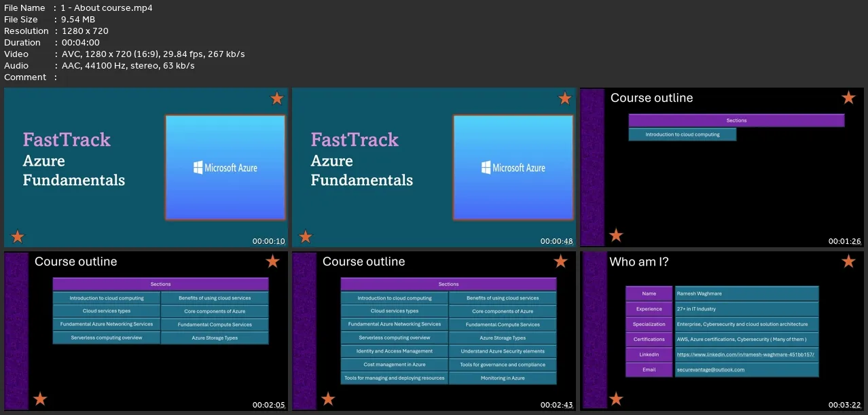Select the Identity and Access Management row

pos(395,351)
